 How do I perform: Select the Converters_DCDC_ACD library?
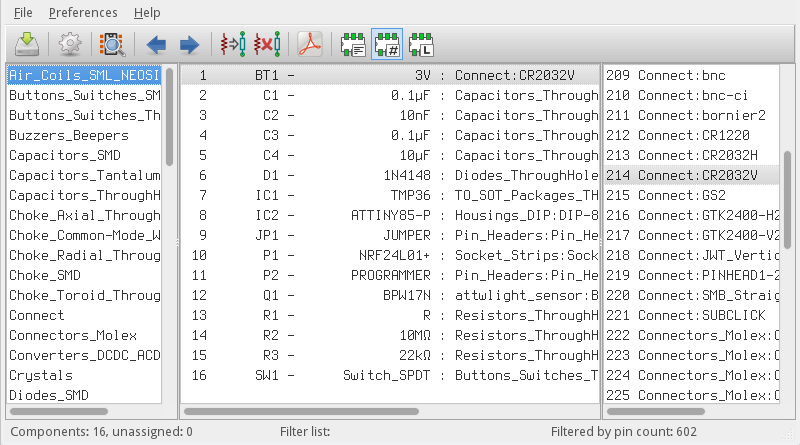click(84, 355)
